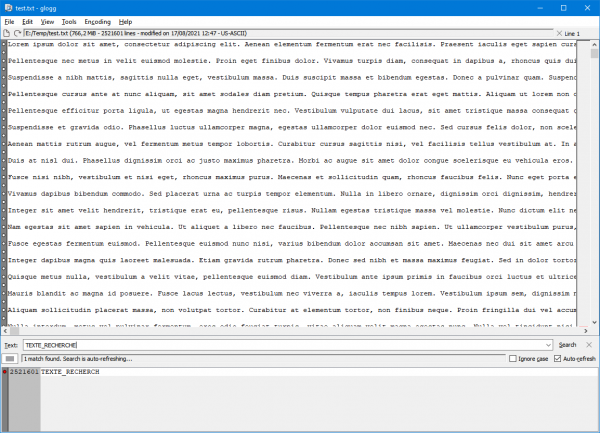Open the View menu
Viewport: 600px width, 433px height.
(47, 20)
